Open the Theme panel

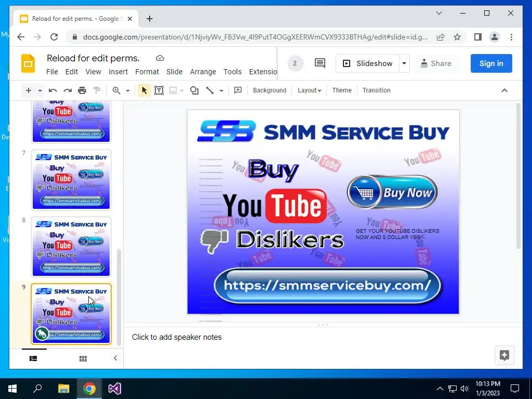tap(342, 90)
